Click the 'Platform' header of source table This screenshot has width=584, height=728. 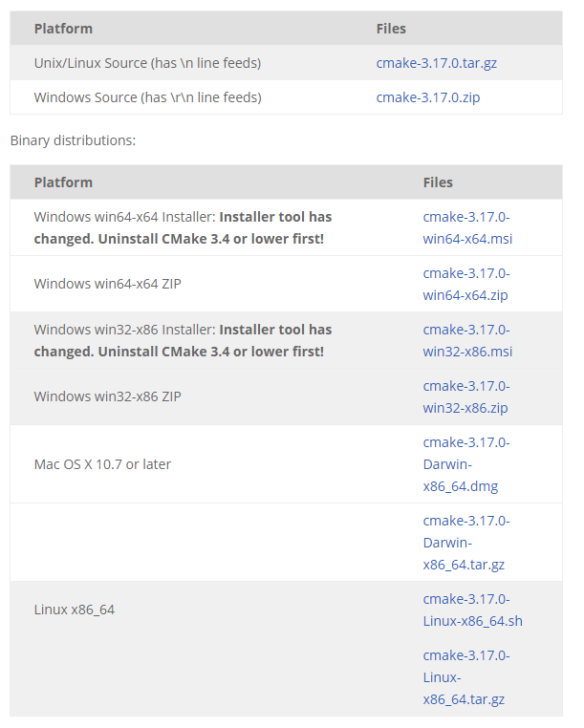(x=63, y=29)
